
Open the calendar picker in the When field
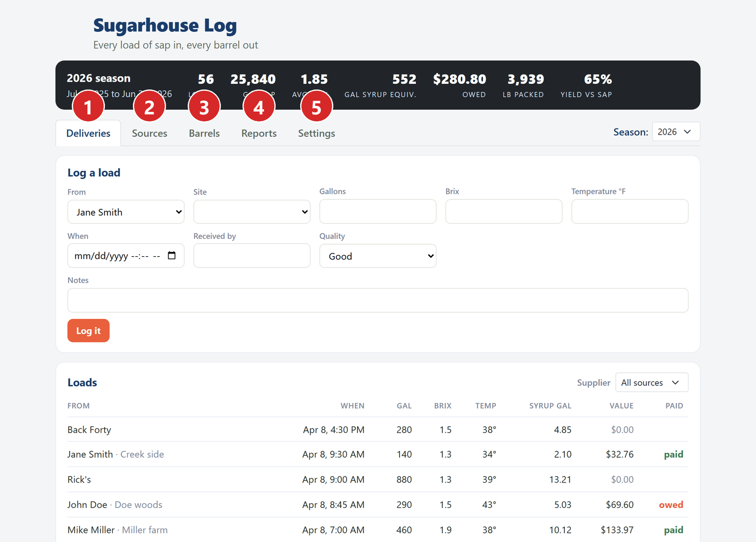[x=172, y=256]
